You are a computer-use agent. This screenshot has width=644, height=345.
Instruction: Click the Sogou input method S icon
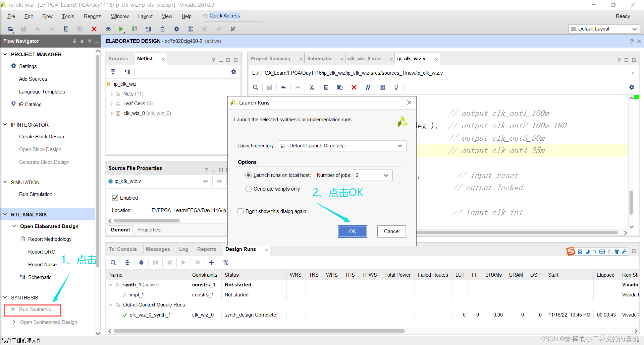(571, 251)
